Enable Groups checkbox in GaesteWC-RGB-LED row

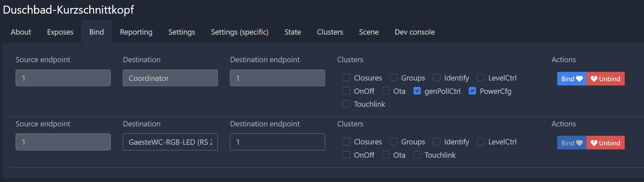[394, 142]
